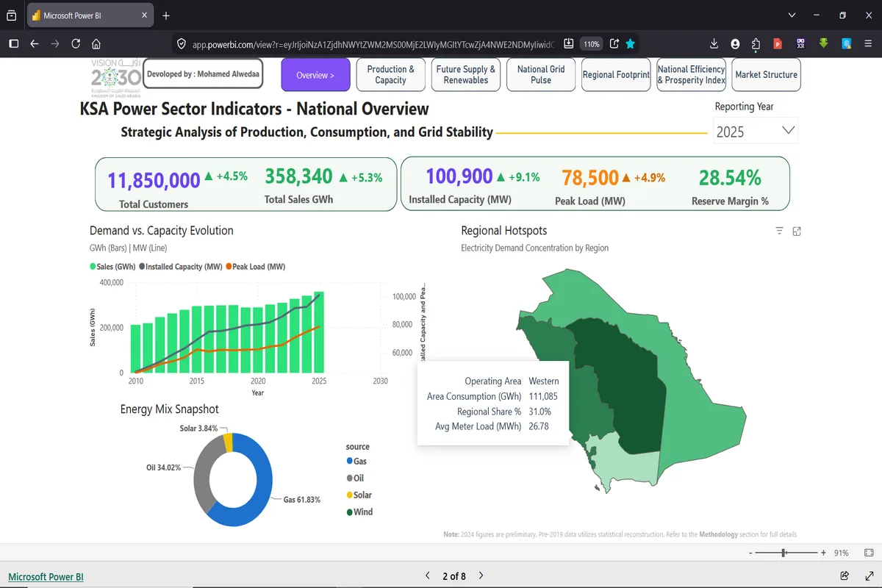This screenshot has height=588, width=882.
Task: Open National Efficiency & Prosperity Index page
Action: (691, 75)
